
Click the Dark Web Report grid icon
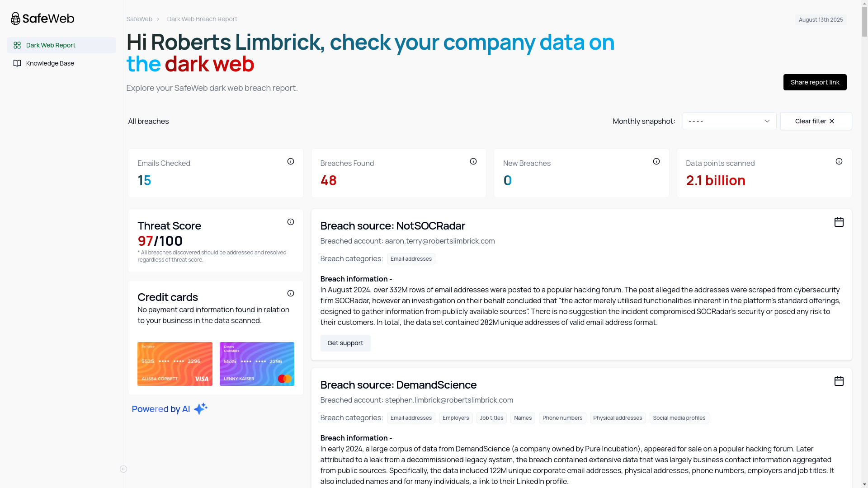click(17, 45)
